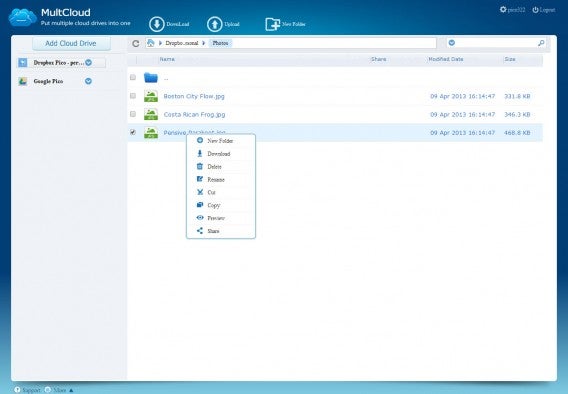Click the Upload arrow icon in top toolbar
Image resolution: width=568 pixels, height=394 pixels.
(x=214, y=24)
